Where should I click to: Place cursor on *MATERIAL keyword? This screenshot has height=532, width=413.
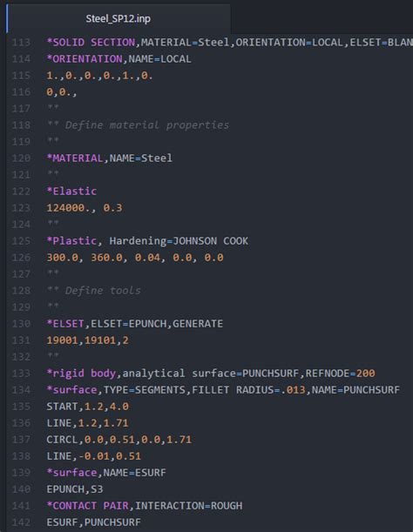tap(74, 158)
